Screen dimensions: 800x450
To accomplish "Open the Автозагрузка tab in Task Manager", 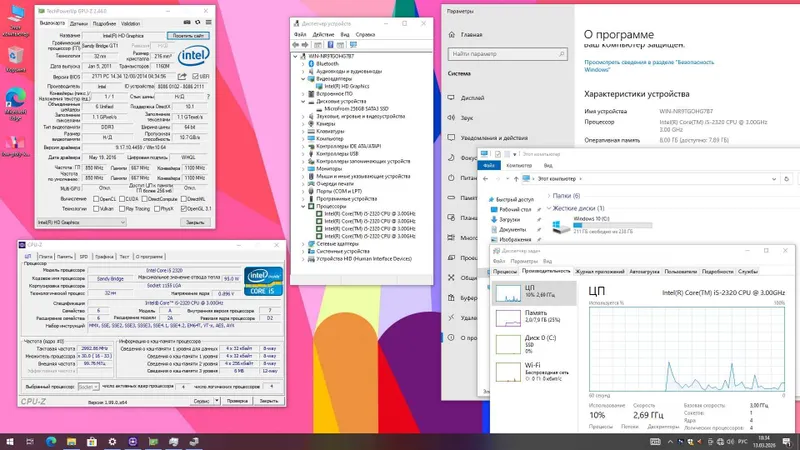I will point(644,271).
